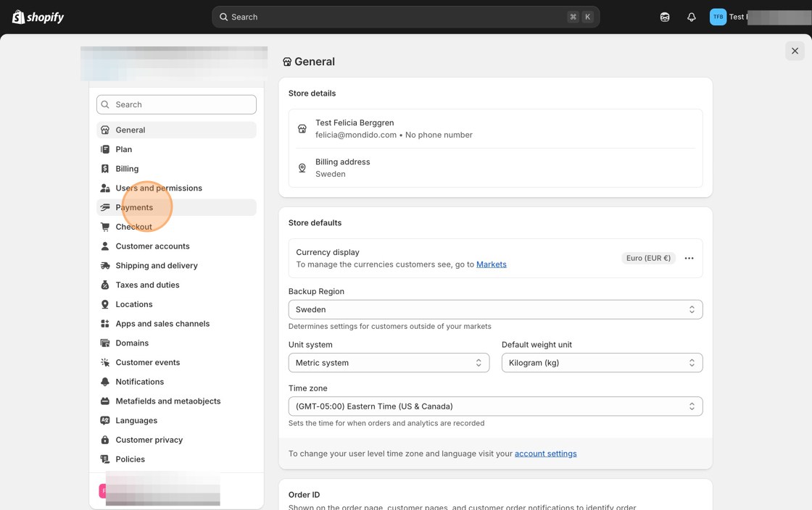Click the Billing address pin icon
This screenshot has width=812, height=510.
coord(302,168)
